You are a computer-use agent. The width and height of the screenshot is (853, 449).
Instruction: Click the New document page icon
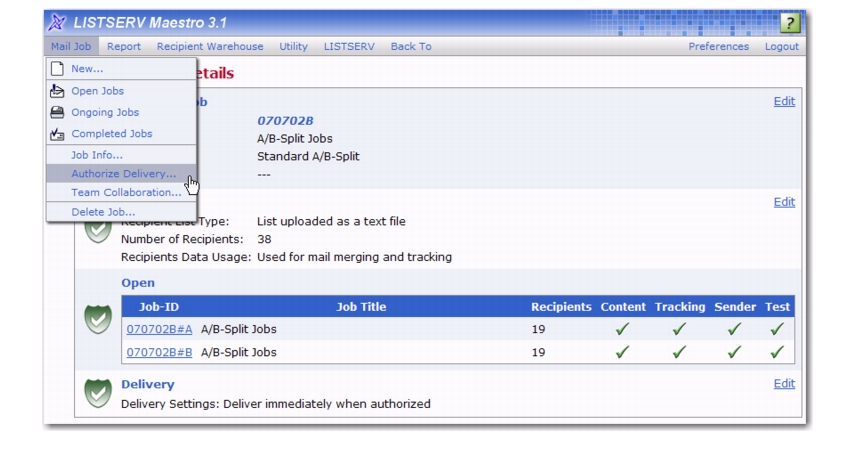[x=57, y=69]
